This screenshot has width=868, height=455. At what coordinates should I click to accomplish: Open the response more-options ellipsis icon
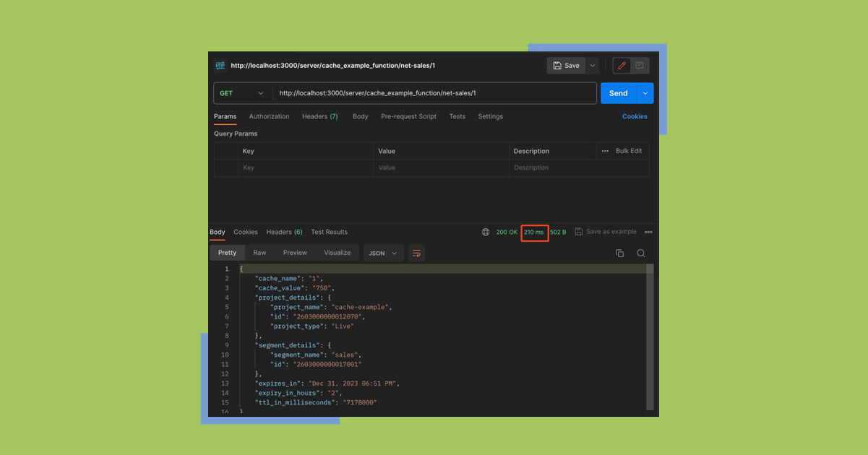click(x=648, y=232)
